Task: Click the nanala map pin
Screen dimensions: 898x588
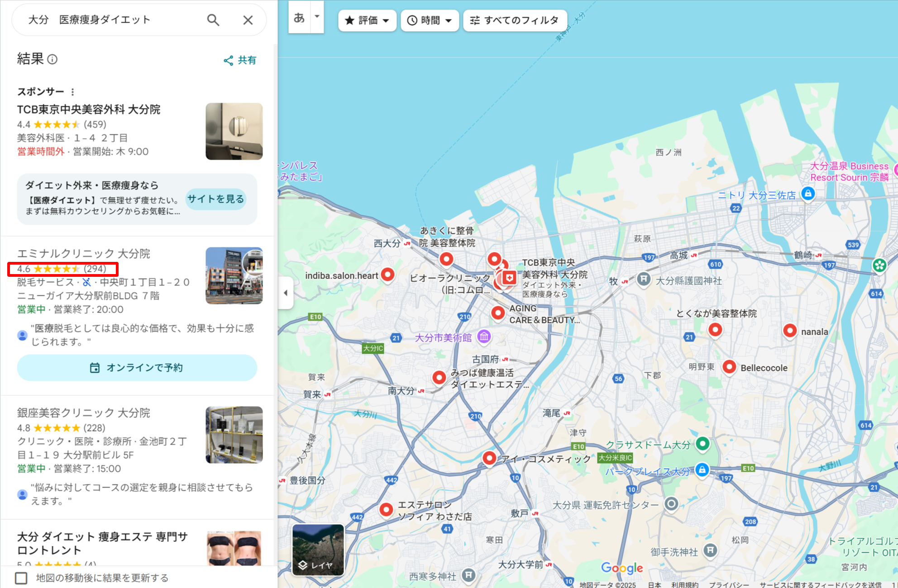Action: pos(790,331)
